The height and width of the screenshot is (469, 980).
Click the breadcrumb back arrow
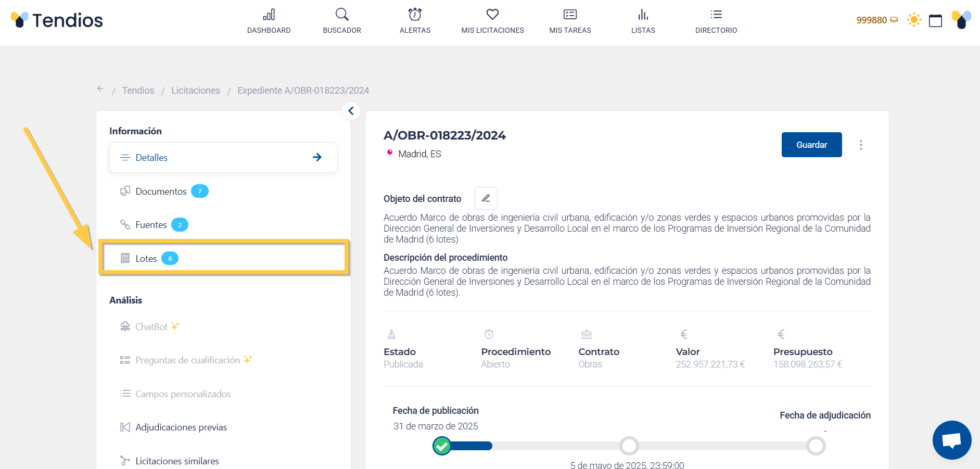[100, 89]
